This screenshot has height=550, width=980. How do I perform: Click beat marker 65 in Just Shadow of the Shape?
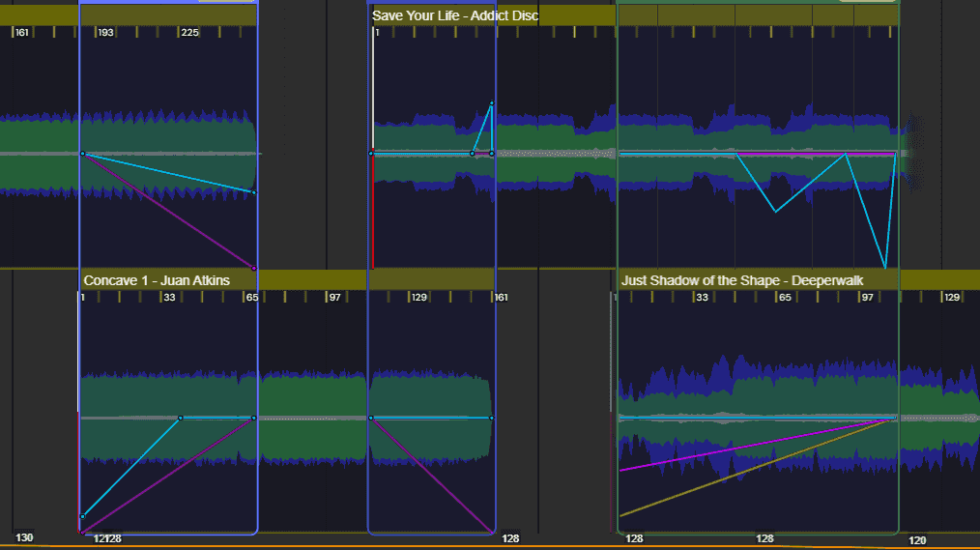coord(784,298)
